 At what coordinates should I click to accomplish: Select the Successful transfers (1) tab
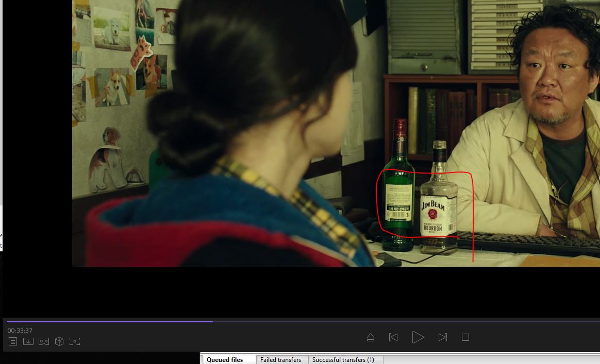pos(343,360)
